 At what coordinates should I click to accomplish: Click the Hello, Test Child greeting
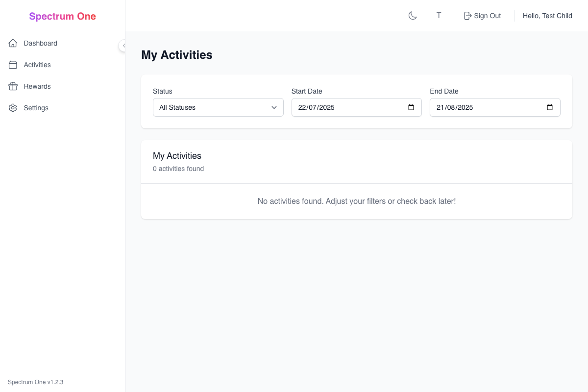click(x=547, y=15)
